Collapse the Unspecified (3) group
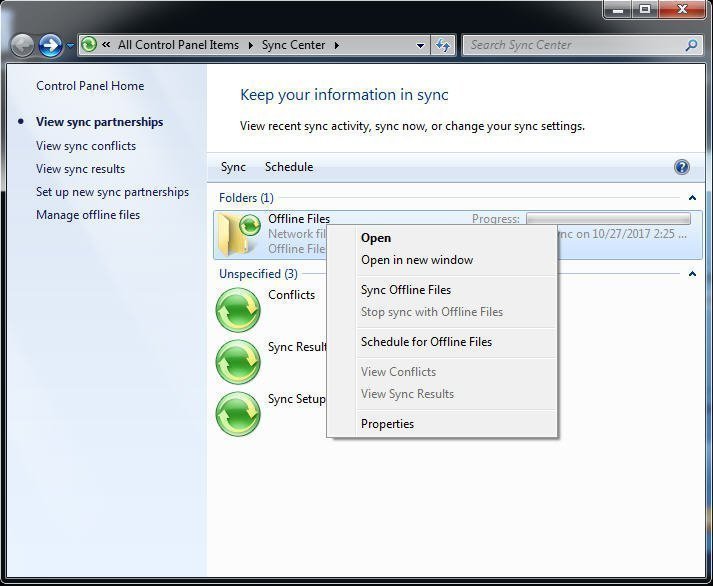The image size is (713, 586). [692, 274]
